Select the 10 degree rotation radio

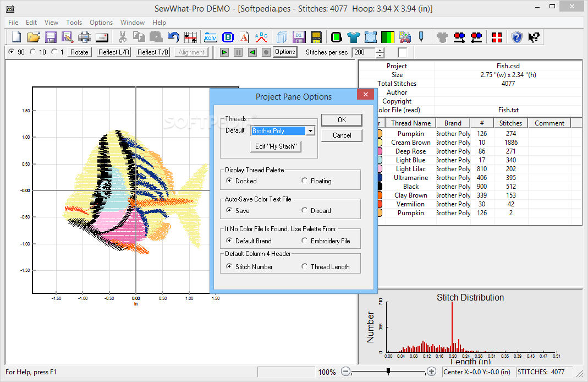[x=32, y=52]
